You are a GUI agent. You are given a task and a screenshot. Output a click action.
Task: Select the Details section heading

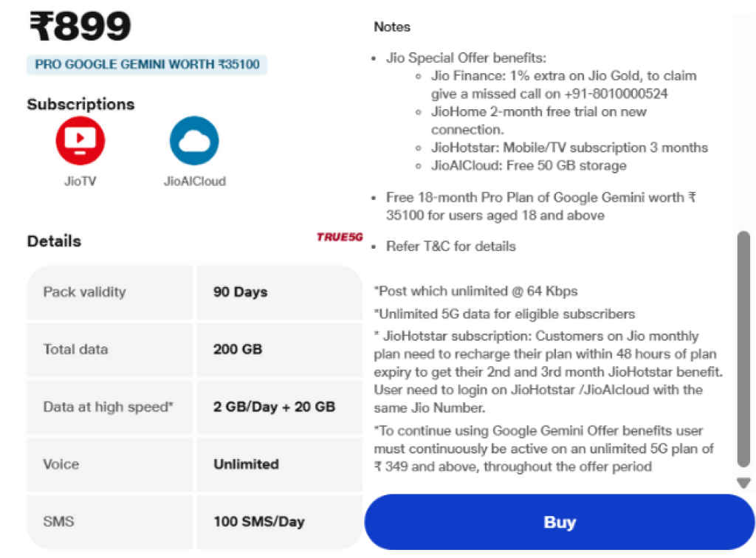(x=53, y=241)
